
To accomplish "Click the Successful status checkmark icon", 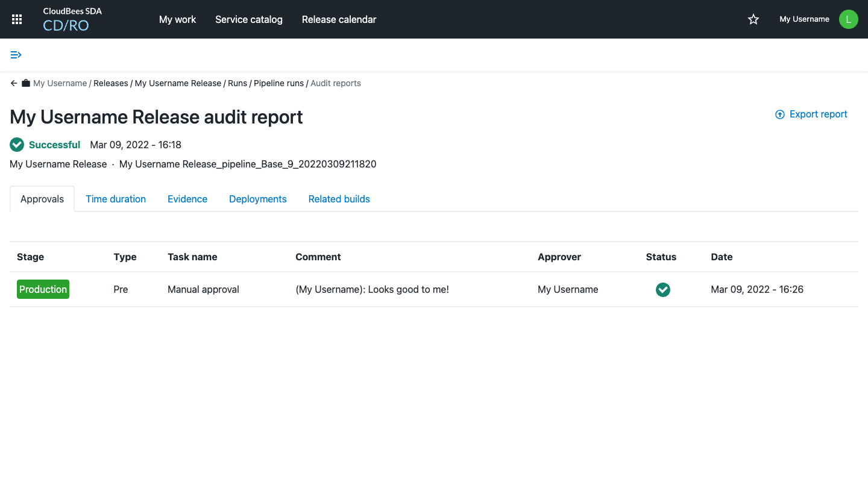I will tap(16, 145).
